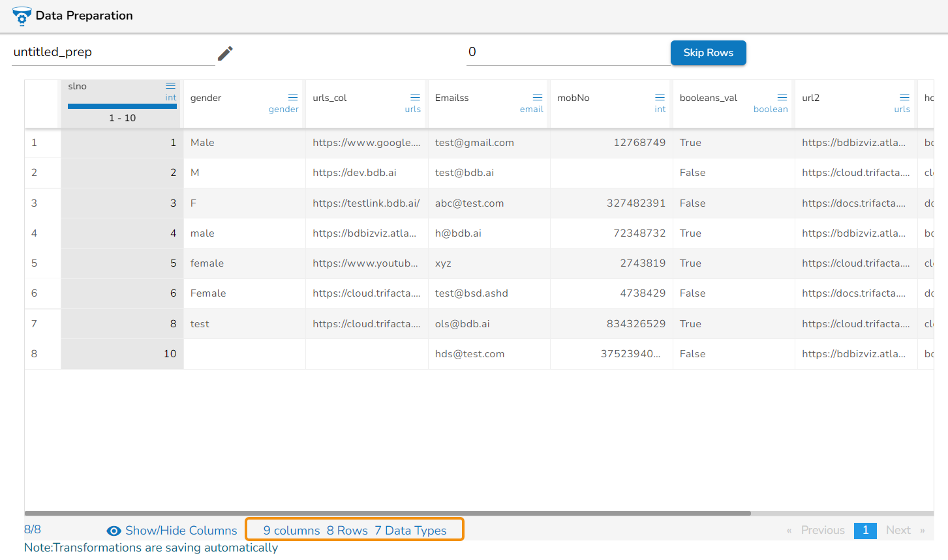The image size is (948, 560).
Task: Open the Emailss column menu icon
Action: [x=538, y=98]
